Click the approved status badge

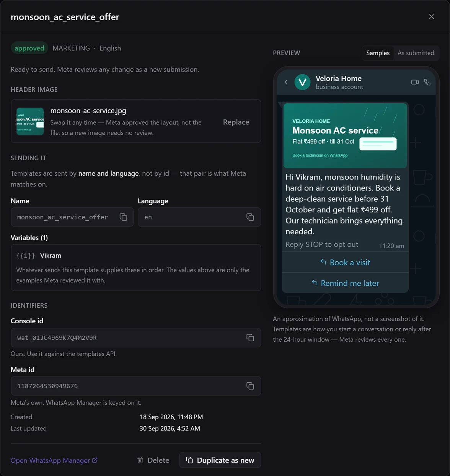coord(29,48)
